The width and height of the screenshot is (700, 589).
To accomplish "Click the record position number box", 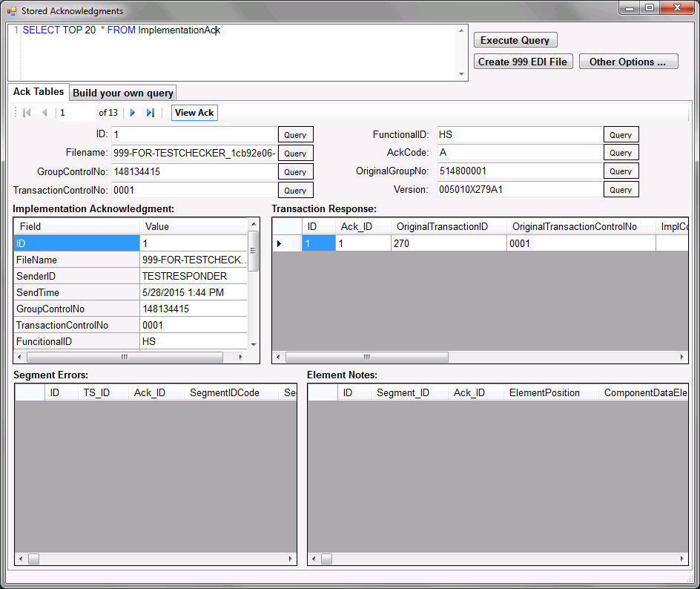I will click(x=76, y=113).
